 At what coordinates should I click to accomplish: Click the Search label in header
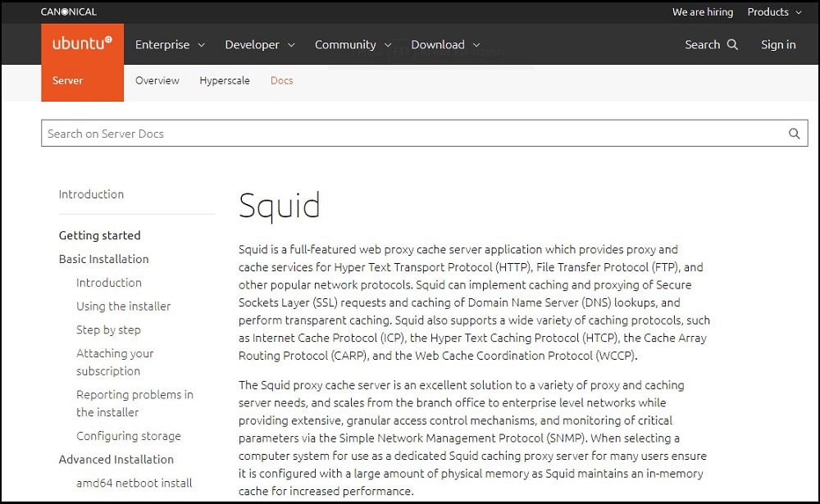click(x=703, y=44)
